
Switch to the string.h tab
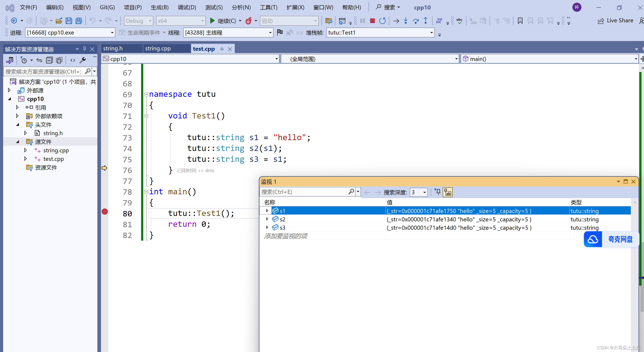tap(113, 49)
